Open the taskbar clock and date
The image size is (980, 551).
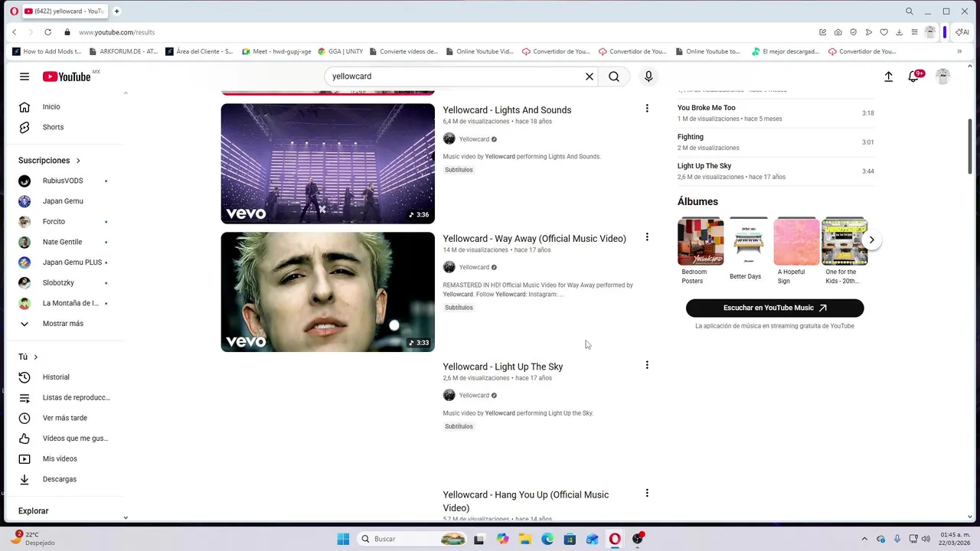coord(955,539)
